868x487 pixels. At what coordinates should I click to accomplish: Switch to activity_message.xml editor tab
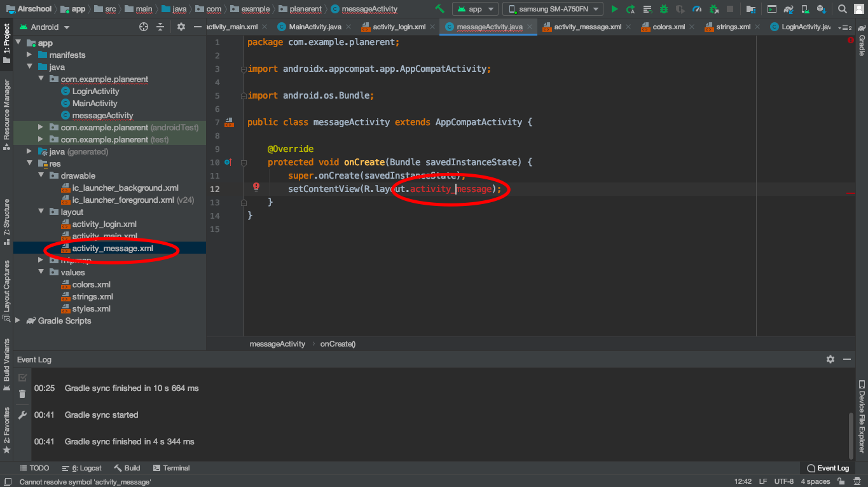click(x=588, y=27)
